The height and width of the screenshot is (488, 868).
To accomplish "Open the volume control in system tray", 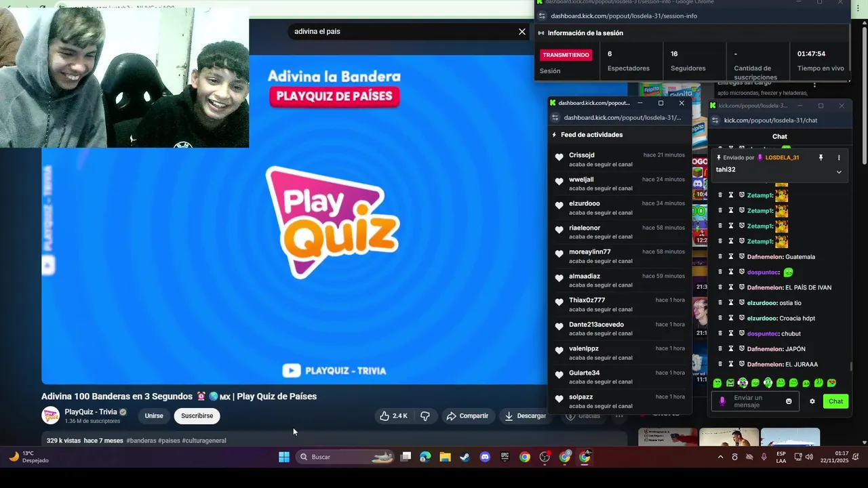I will click(x=809, y=457).
